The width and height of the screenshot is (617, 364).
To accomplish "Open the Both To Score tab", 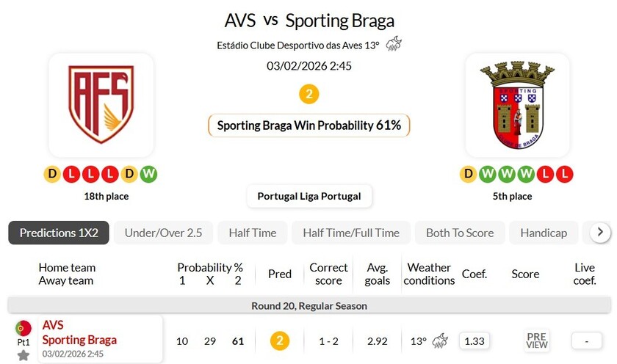I will (x=460, y=233).
